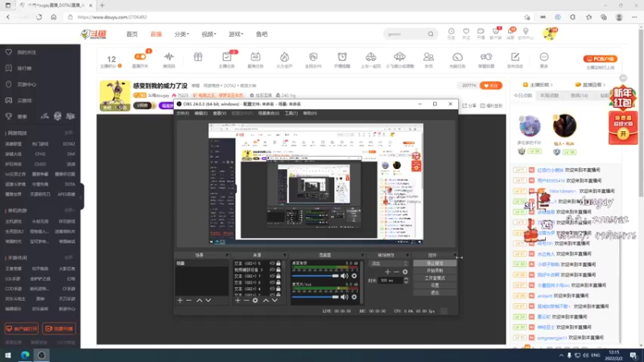Adjust the microphone volume slider
This screenshot has width=644, height=362.
point(316,297)
